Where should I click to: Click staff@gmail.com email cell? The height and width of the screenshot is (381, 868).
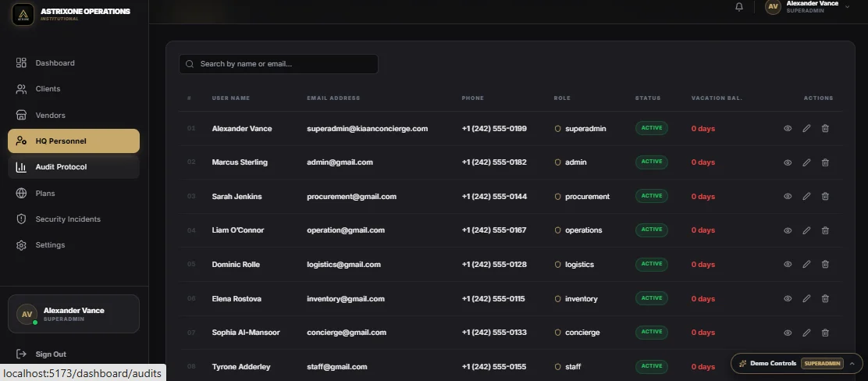coord(337,367)
